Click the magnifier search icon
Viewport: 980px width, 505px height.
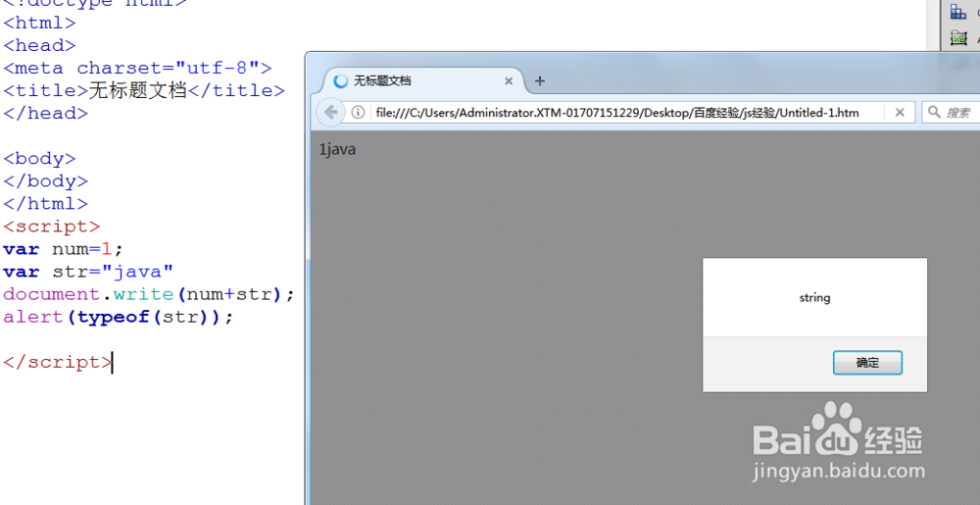pyautogui.click(x=934, y=112)
